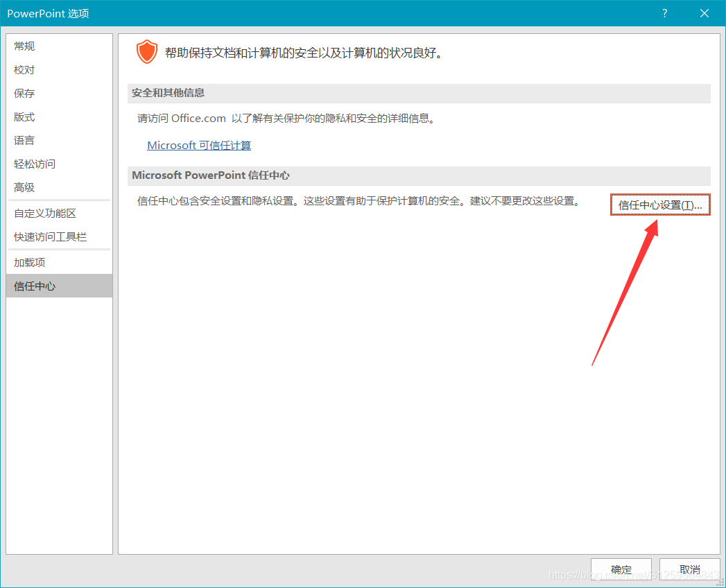Click the help question mark icon

pyautogui.click(x=665, y=13)
